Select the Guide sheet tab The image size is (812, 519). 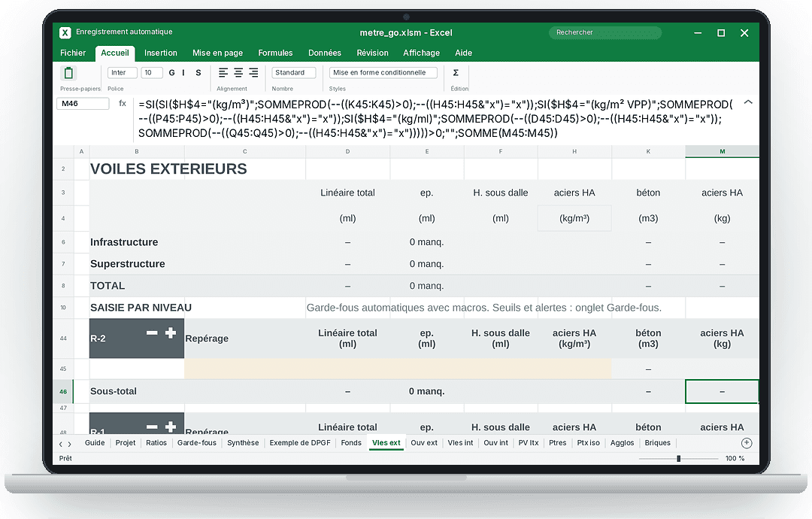tap(95, 443)
